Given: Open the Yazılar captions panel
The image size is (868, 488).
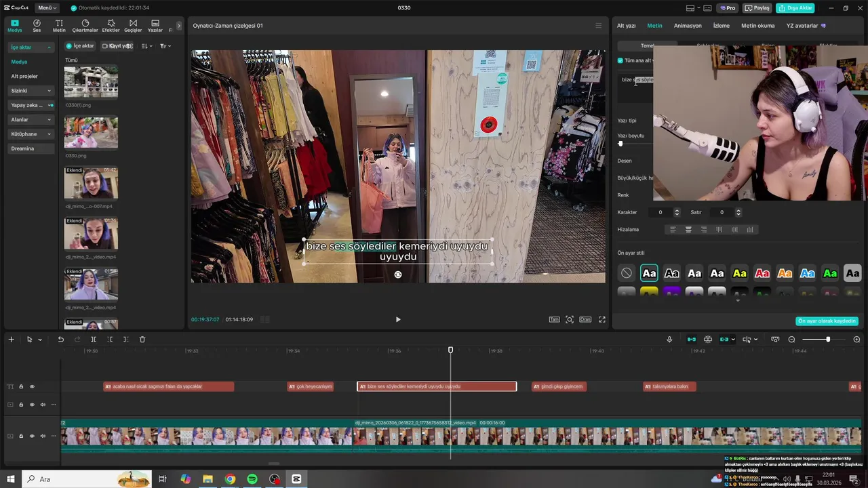Looking at the screenshot, I should [155, 26].
